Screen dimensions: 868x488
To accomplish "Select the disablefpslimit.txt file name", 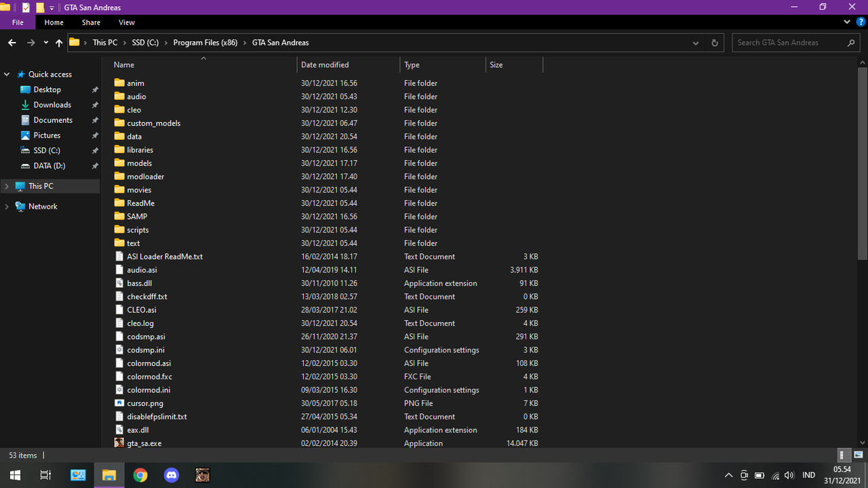I will pyautogui.click(x=157, y=417).
